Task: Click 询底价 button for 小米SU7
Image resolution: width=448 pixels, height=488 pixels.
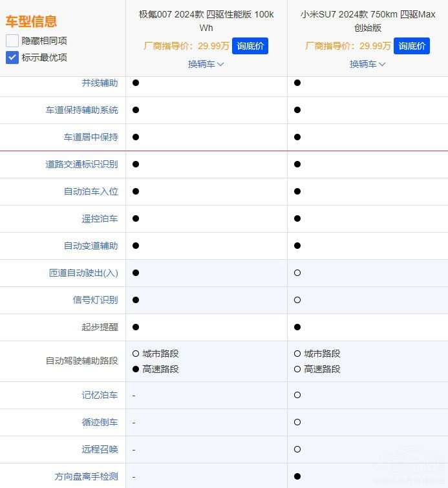Action: pyautogui.click(x=411, y=46)
